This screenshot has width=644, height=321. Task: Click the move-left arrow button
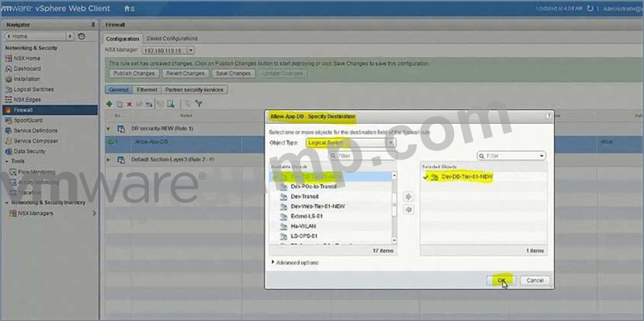tap(409, 209)
